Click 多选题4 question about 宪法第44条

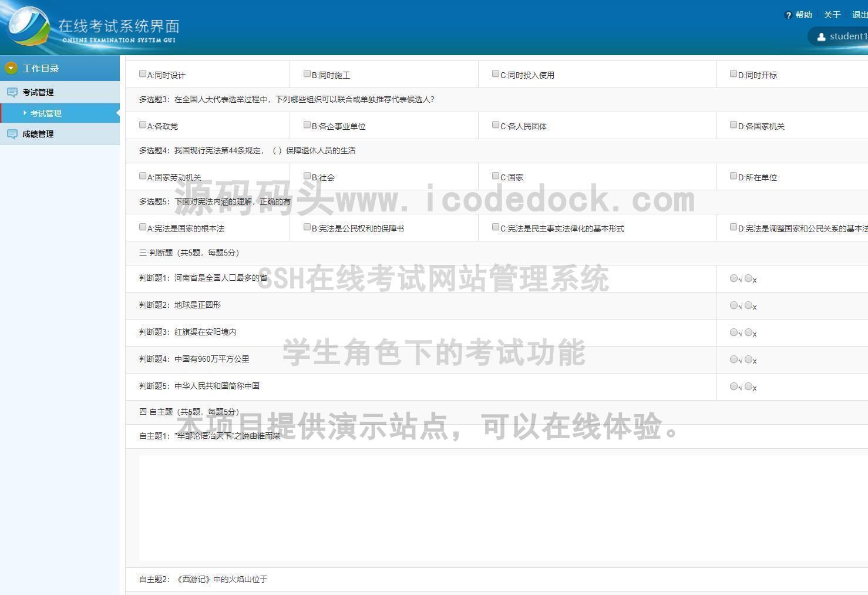247,150
